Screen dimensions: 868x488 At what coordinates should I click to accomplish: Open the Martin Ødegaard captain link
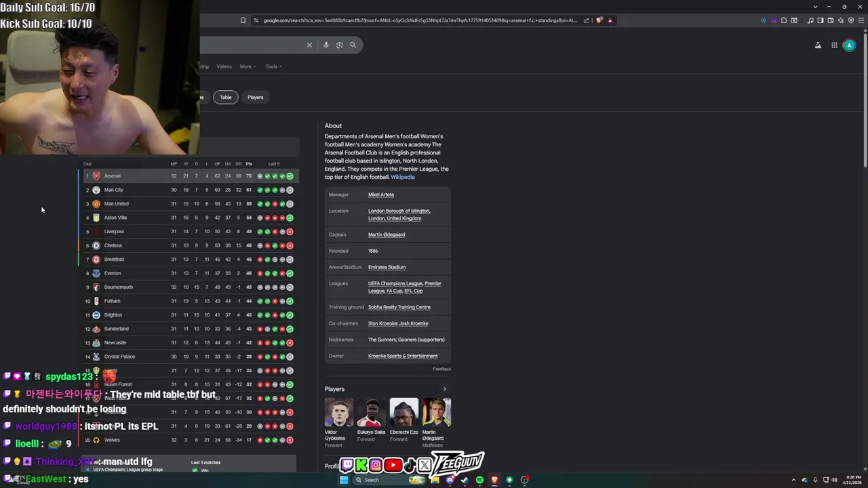[387, 235]
